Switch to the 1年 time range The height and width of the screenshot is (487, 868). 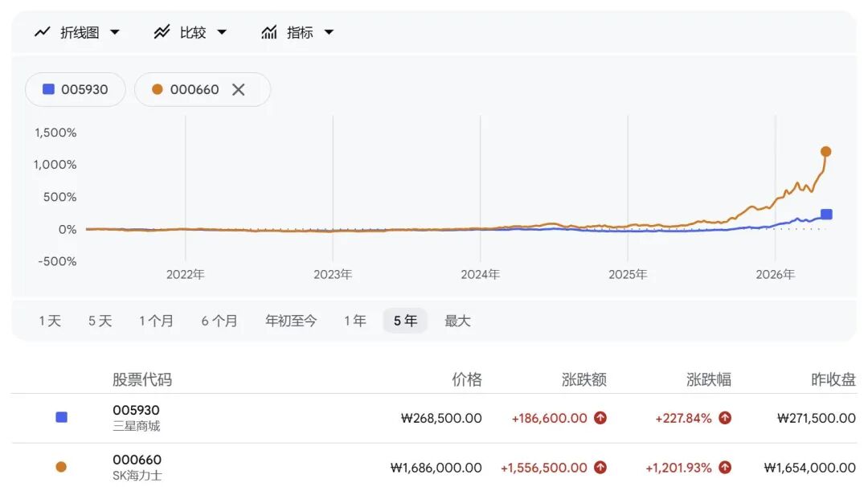[x=355, y=321]
